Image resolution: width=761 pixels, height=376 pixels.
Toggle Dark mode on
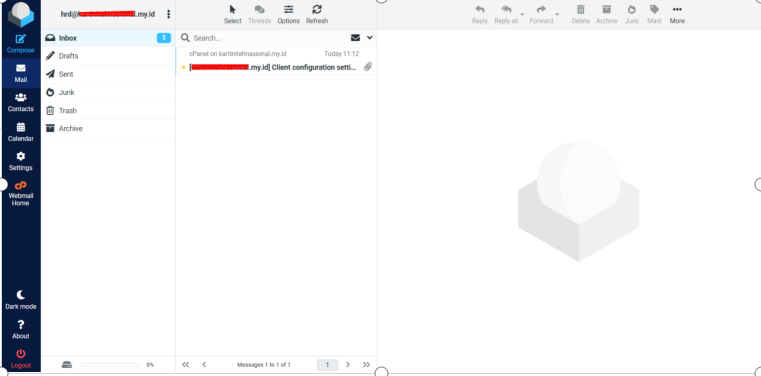click(x=20, y=300)
